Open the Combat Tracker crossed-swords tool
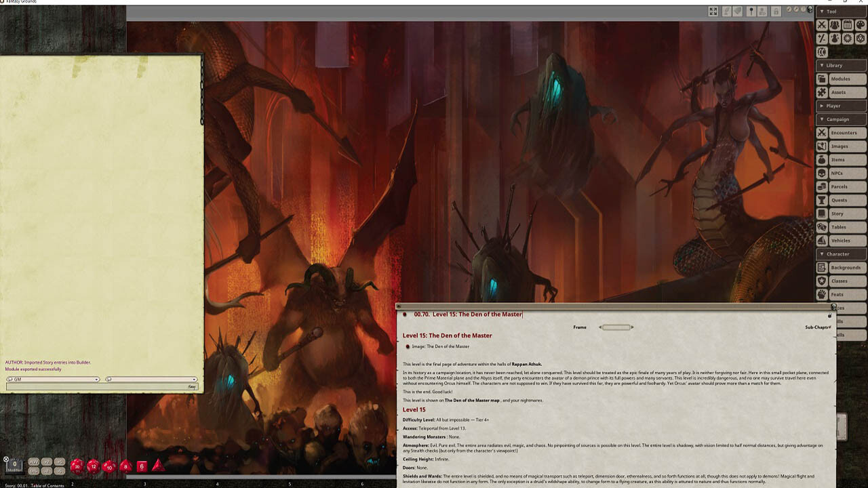Viewport: 868px width, 488px height. 821,24
